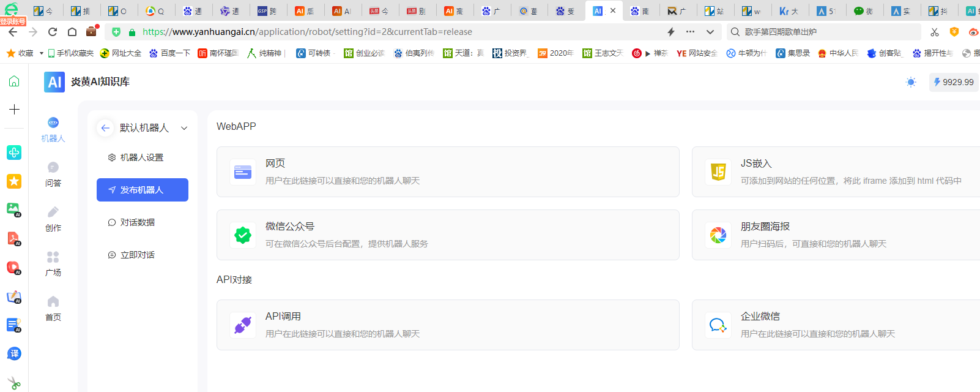This screenshot has width=980, height=392.
Task: Open 对话数据 menu item
Action: coord(143,222)
